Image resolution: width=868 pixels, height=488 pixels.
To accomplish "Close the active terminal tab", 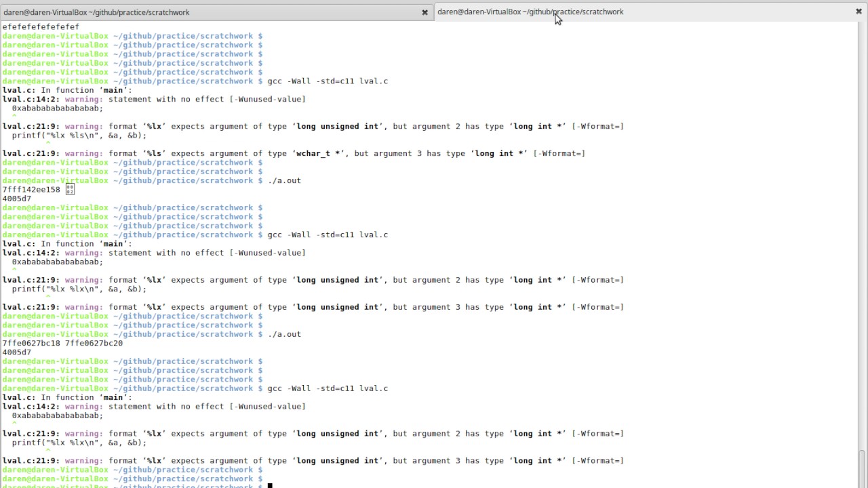I will point(859,12).
